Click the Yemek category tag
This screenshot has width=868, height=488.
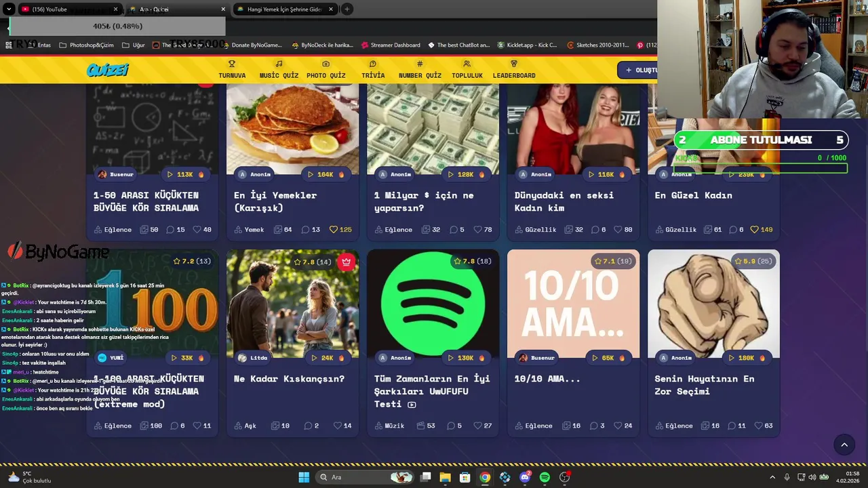click(250, 230)
